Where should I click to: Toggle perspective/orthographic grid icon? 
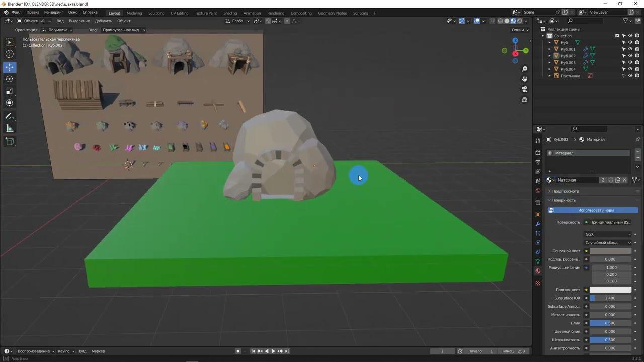click(524, 100)
